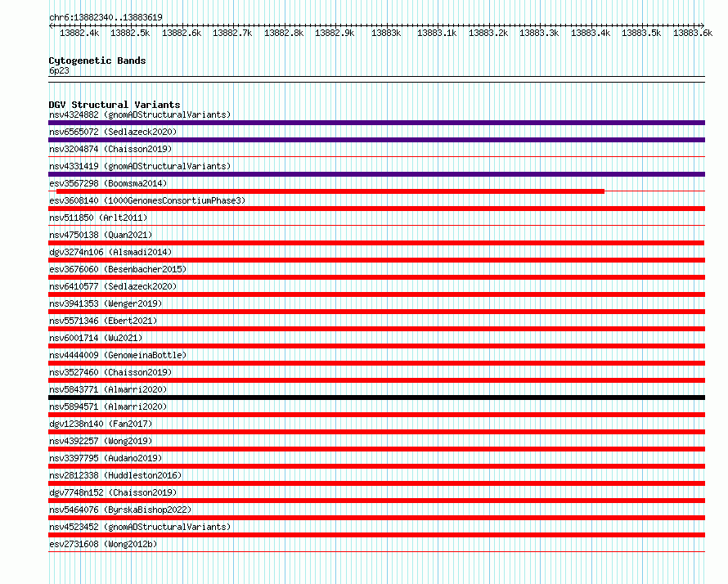Open the nsv6001714 (Wu2021) label
The width and height of the screenshot is (728, 584).
click(96, 338)
